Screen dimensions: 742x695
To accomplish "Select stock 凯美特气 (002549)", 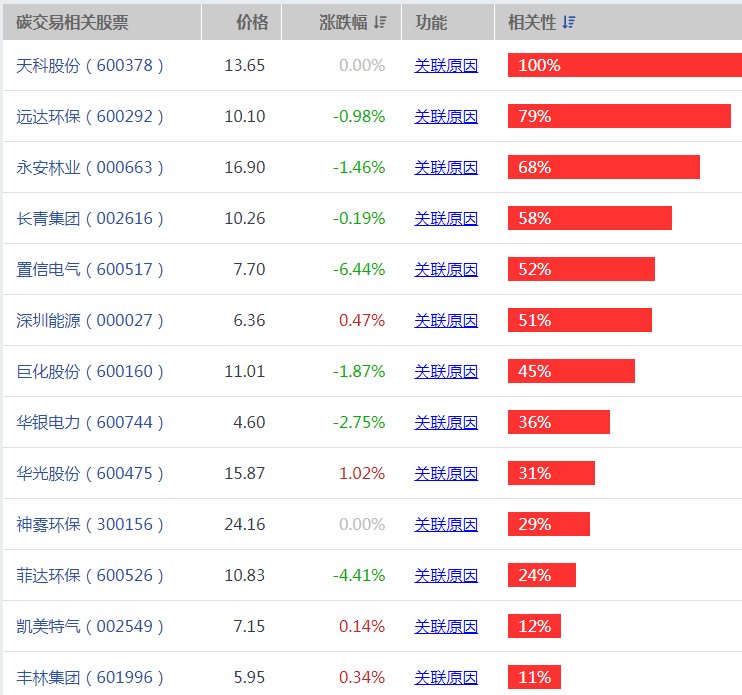I will (x=90, y=627).
